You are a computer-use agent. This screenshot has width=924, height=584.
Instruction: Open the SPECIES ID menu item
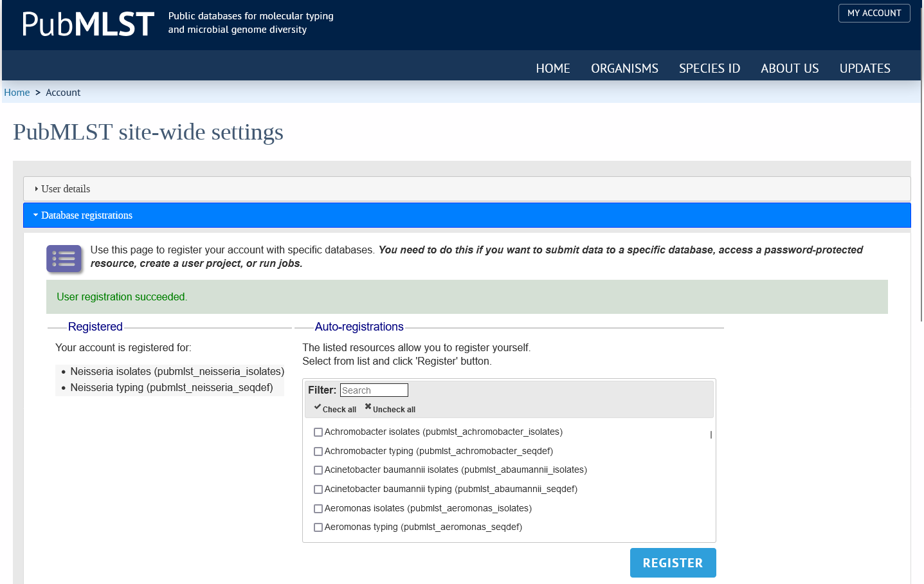click(x=709, y=68)
